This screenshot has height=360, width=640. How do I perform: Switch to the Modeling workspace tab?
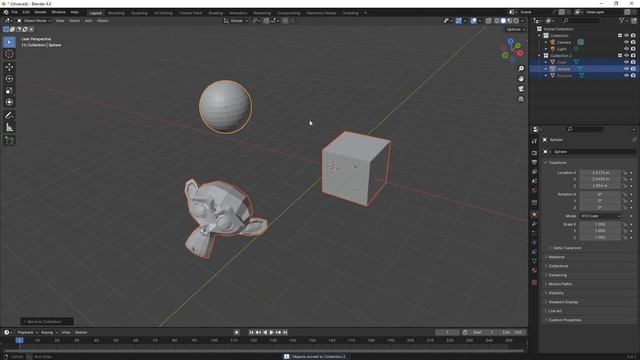click(116, 13)
